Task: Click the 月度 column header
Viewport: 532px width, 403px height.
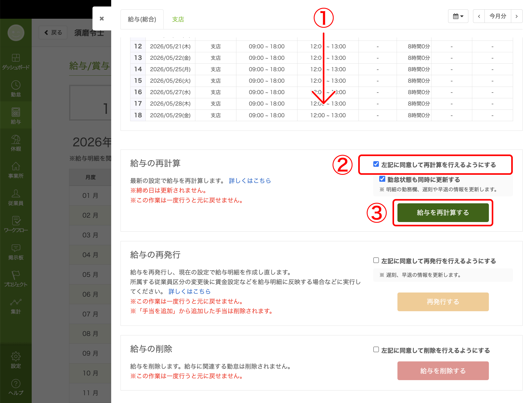Action: pyautogui.click(x=90, y=177)
